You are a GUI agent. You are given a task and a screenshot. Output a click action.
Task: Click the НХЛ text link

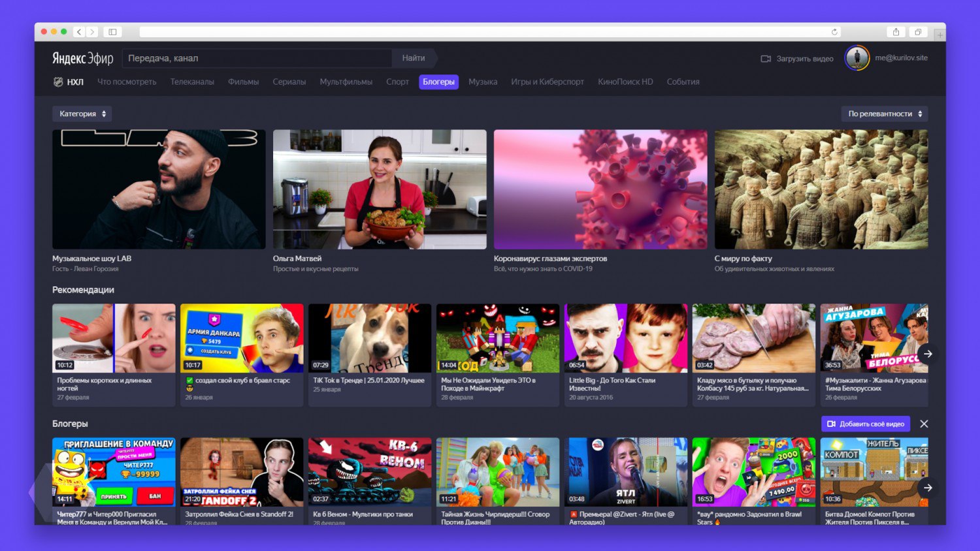[x=75, y=82]
